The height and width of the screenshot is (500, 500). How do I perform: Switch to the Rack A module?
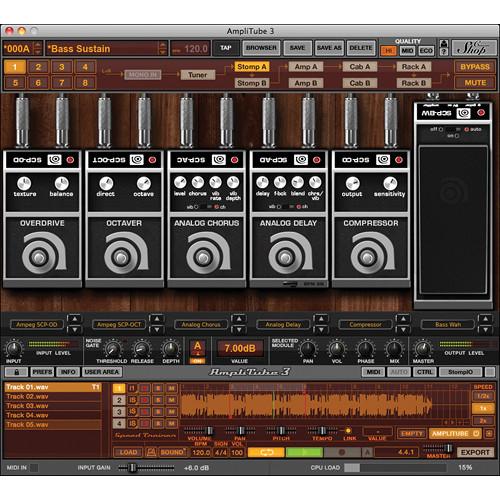click(x=414, y=67)
